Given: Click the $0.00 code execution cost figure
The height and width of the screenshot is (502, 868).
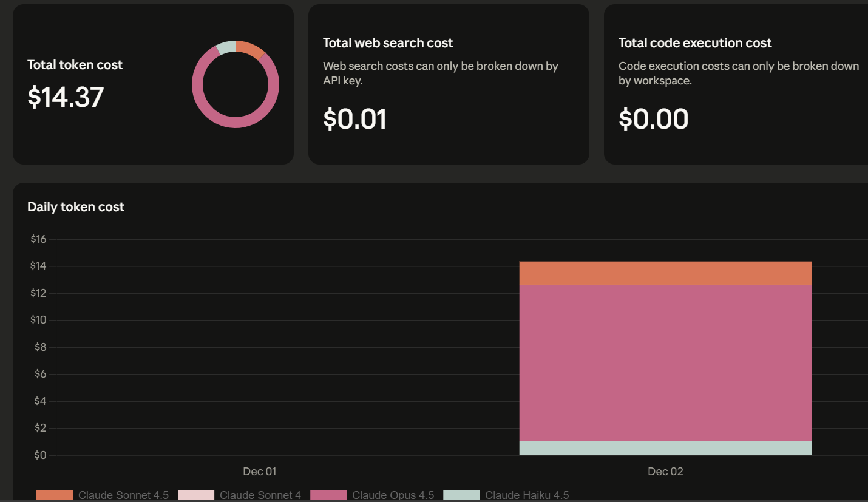Looking at the screenshot, I should (x=654, y=118).
